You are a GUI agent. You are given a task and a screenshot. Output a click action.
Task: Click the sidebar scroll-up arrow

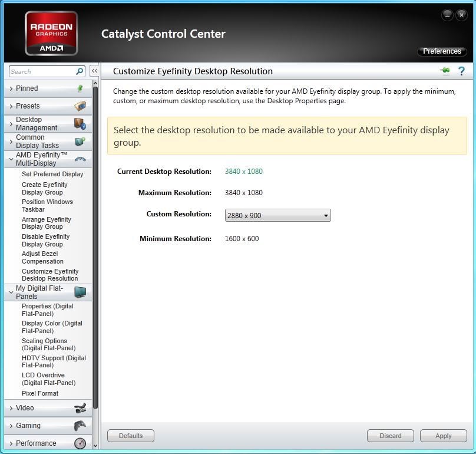pyautogui.click(x=95, y=83)
